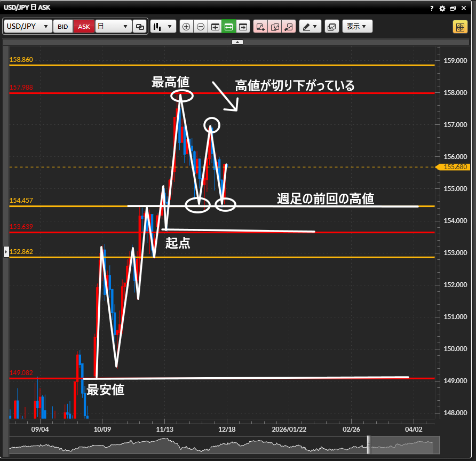Toggle the green fit-width chart button
The image size is (476, 461).
(229, 27)
